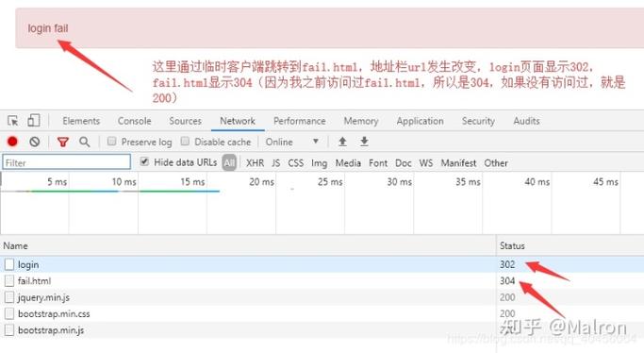
Task: Export HAR file with the download arrow
Action: click(x=364, y=142)
